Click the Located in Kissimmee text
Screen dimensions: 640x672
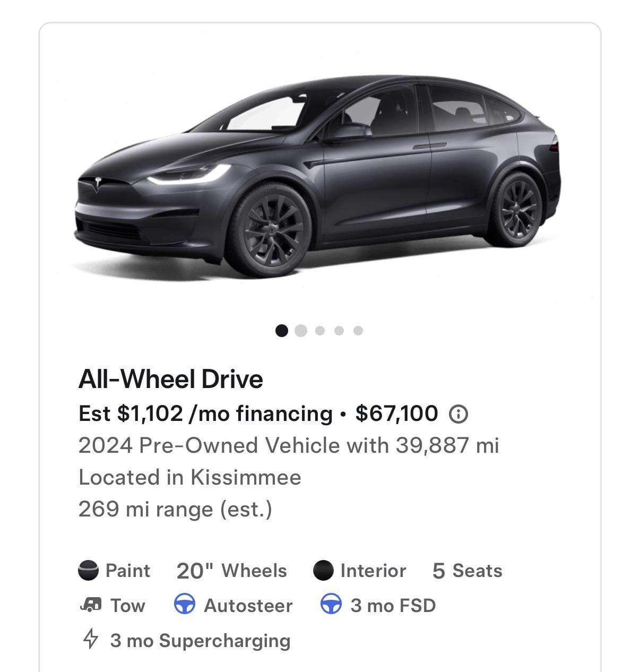click(x=189, y=477)
